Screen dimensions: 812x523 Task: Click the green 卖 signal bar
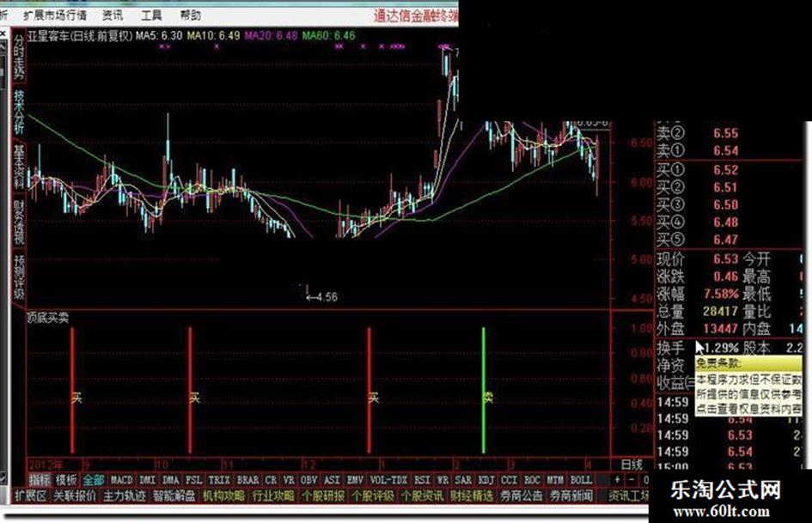pos(484,390)
